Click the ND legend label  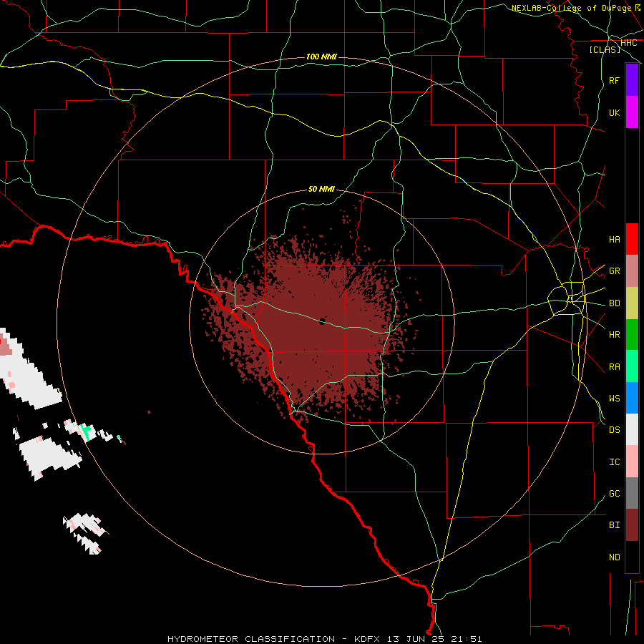(x=614, y=557)
